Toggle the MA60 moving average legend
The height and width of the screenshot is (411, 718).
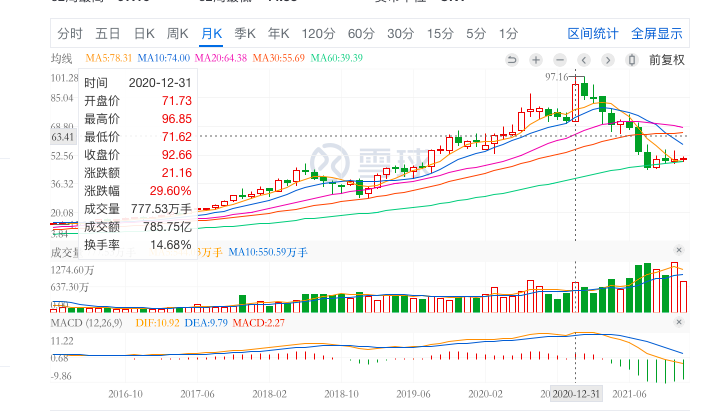338,60
